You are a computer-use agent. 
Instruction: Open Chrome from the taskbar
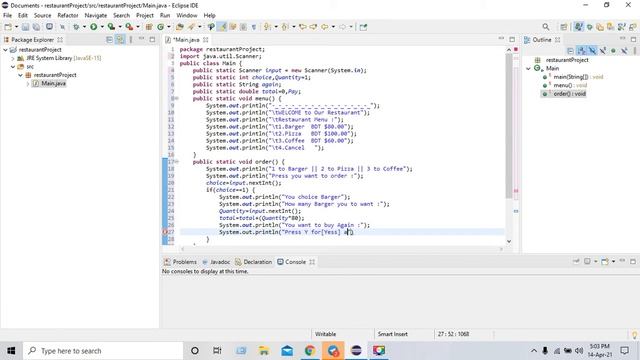[x=310, y=351]
